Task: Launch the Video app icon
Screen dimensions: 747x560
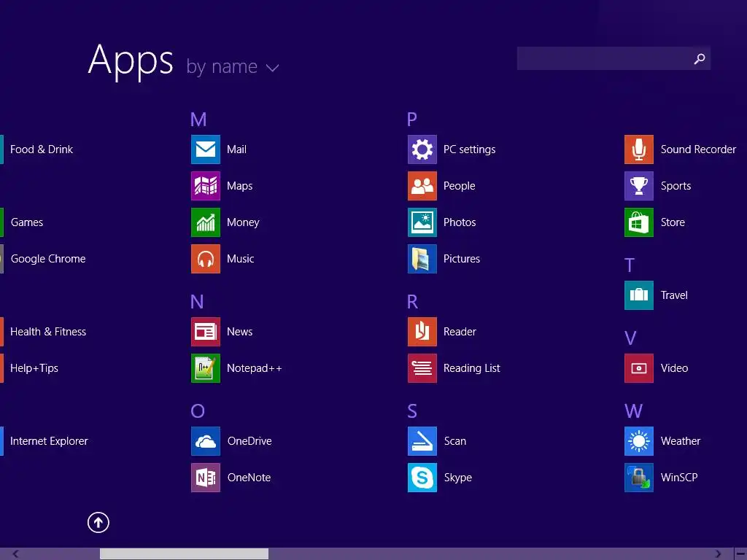Action: (639, 368)
